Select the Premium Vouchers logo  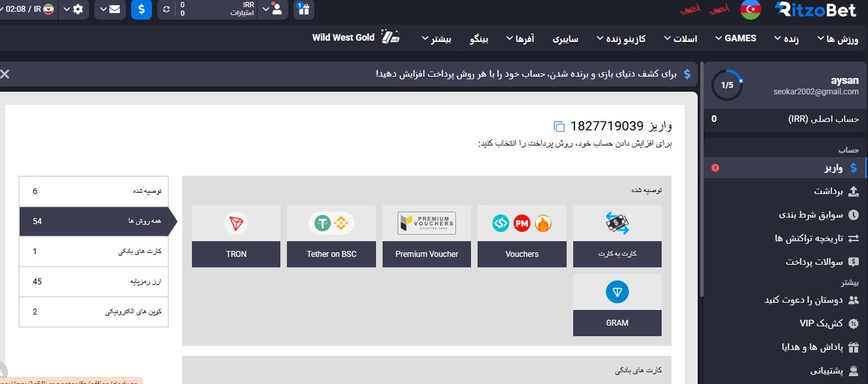coord(426,223)
